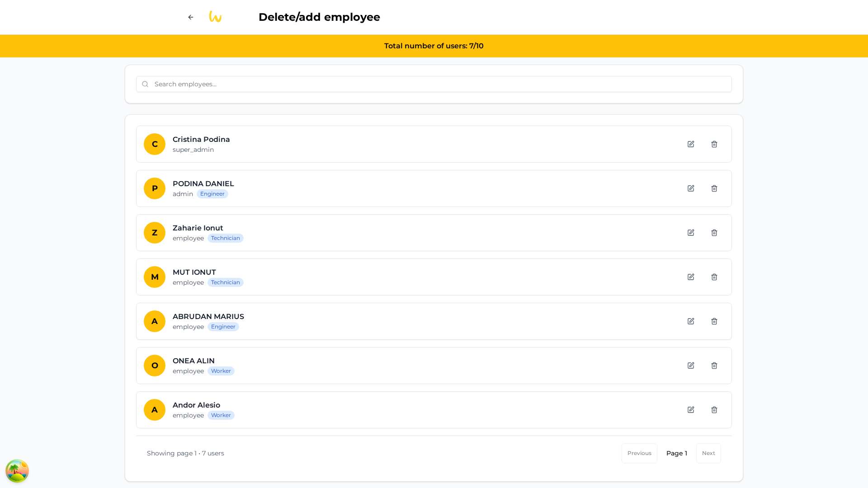Go to the Previous page
The image size is (868, 488).
(x=639, y=453)
